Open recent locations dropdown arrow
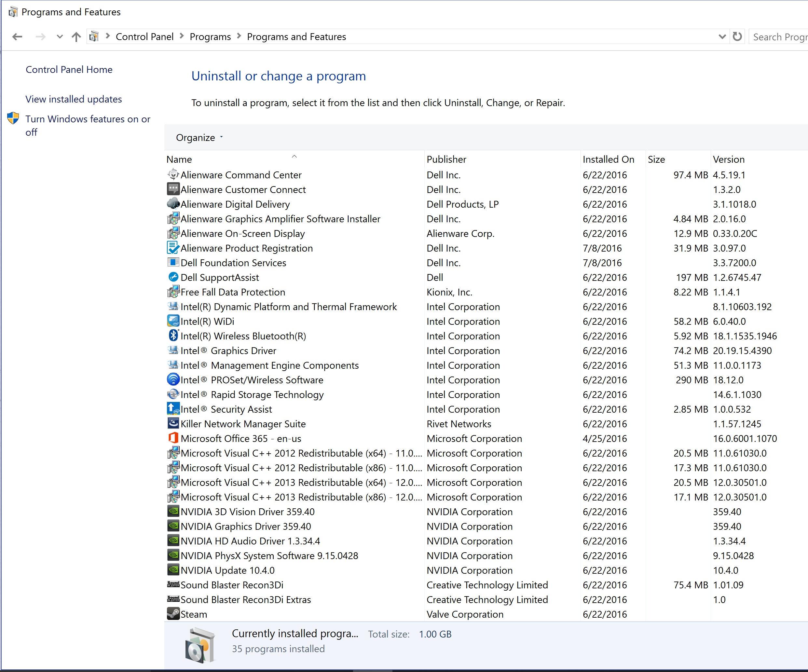Viewport: 808px width, 672px height. 59,37
